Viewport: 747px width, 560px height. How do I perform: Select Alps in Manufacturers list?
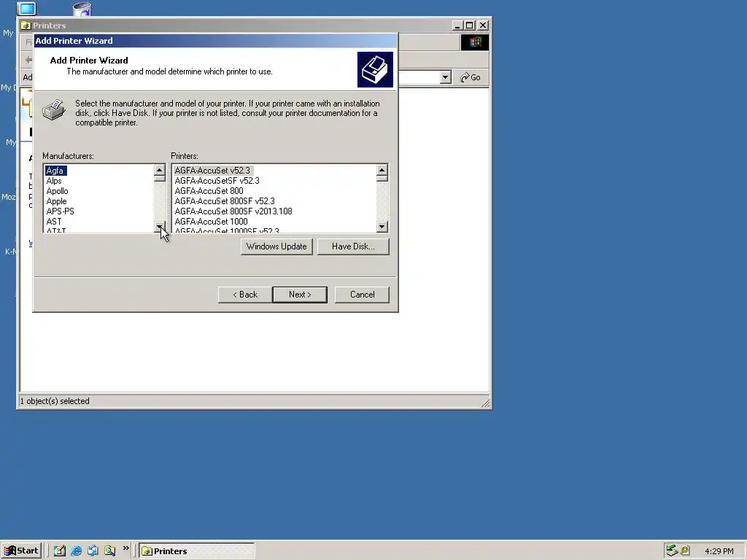click(x=54, y=181)
